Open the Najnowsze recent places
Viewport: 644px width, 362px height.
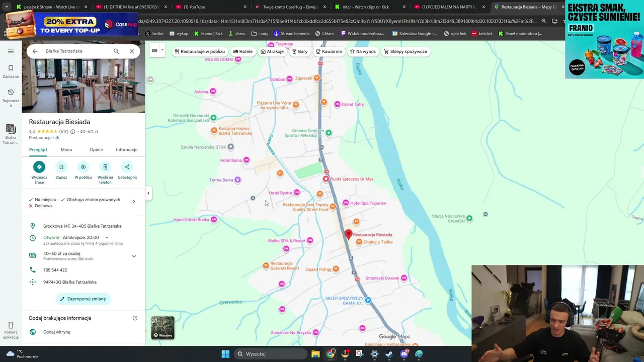coord(11,97)
